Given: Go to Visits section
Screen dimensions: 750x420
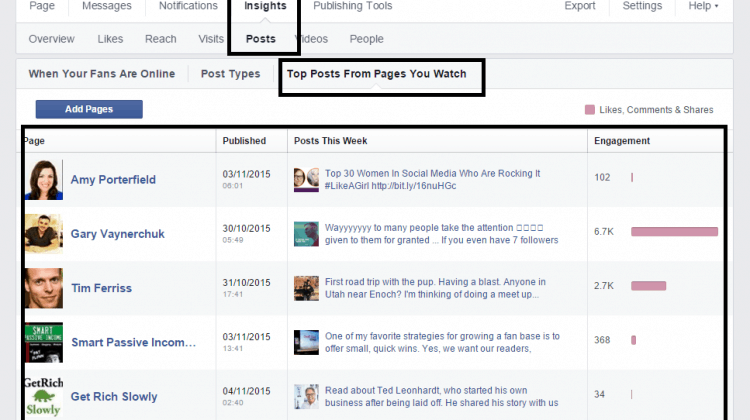Looking at the screenshot, I should 211,39.
